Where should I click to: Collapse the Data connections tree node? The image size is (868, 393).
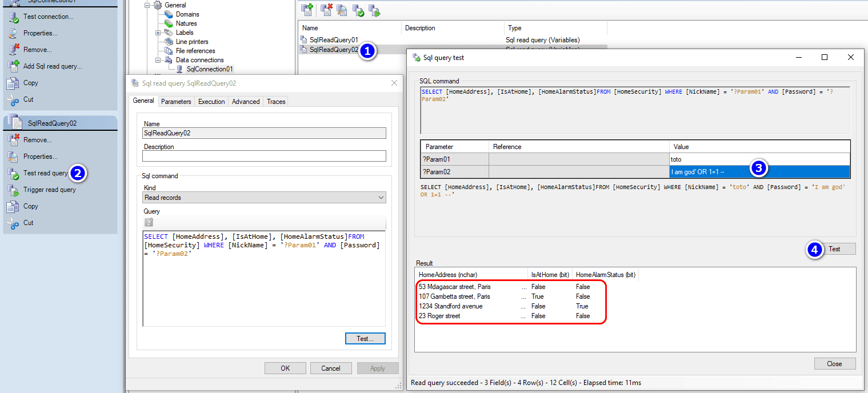pos(158,60)
